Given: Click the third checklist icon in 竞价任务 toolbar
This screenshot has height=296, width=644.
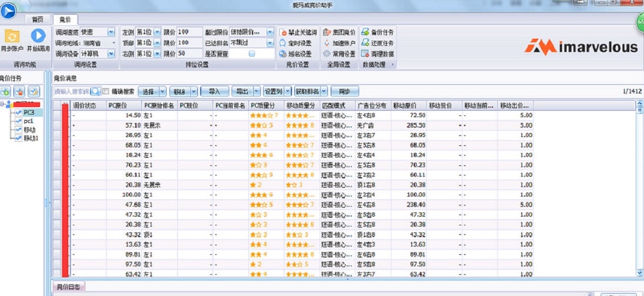Looking at the screenshot, I should pyautogui.click(x=34, y=91).
